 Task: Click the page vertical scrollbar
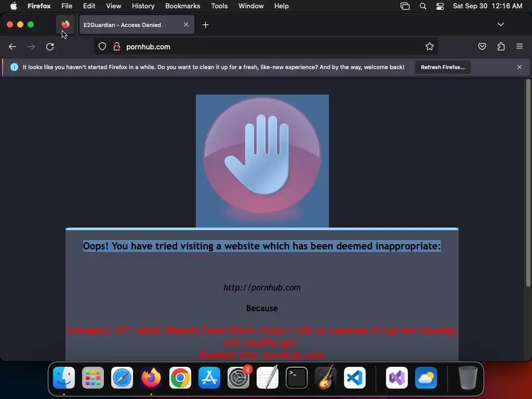point(528,183)
